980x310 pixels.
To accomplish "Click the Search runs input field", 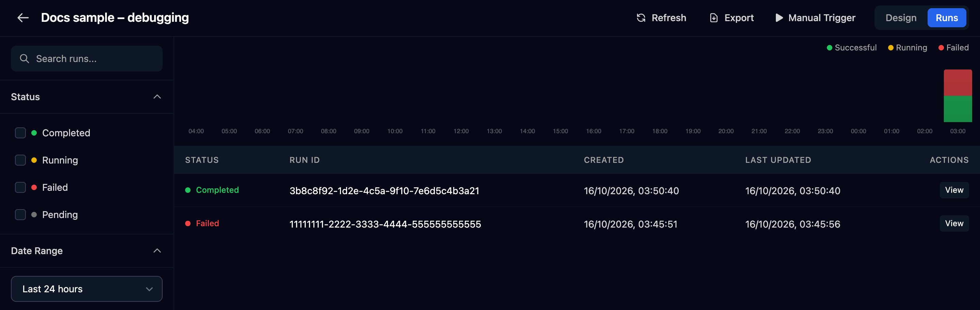I will (87, 59).
